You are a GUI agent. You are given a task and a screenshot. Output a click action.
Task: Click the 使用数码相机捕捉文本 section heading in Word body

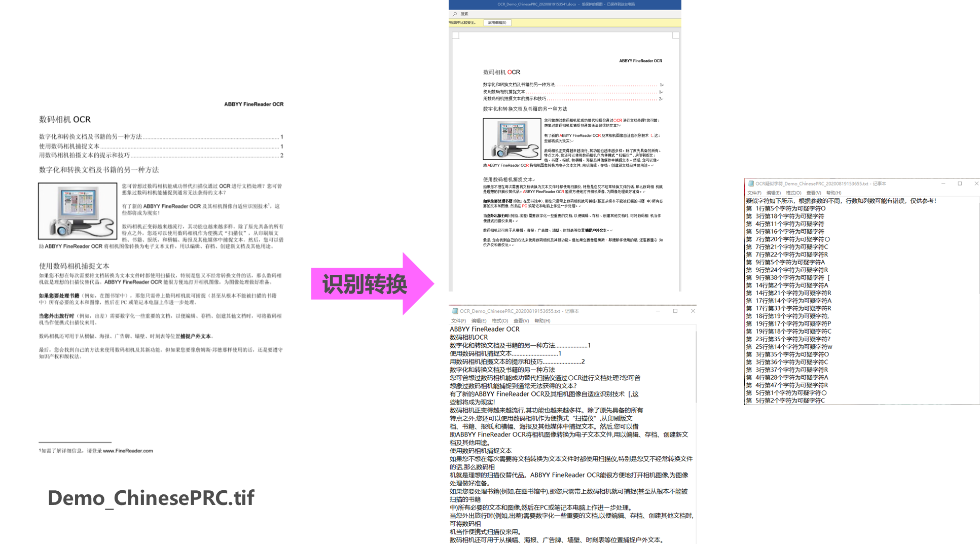pos(507,179)
